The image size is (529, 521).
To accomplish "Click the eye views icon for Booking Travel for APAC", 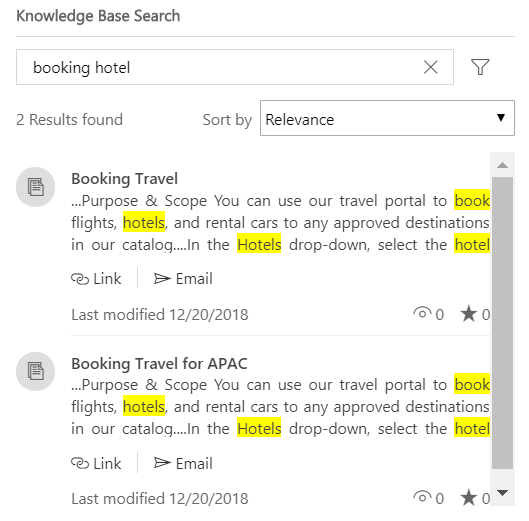I will (x=422, y=498).
